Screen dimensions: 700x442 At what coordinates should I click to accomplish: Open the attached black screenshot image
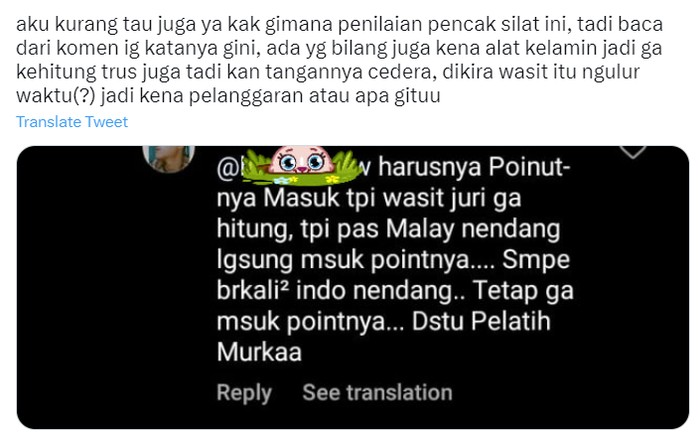(x=353, y=287)
